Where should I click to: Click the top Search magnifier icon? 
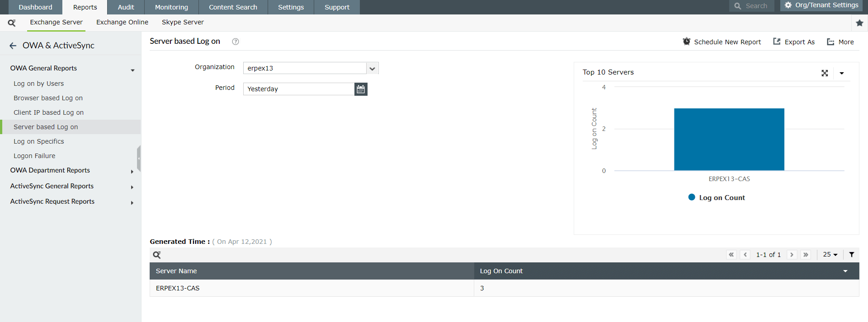[738, 6]
